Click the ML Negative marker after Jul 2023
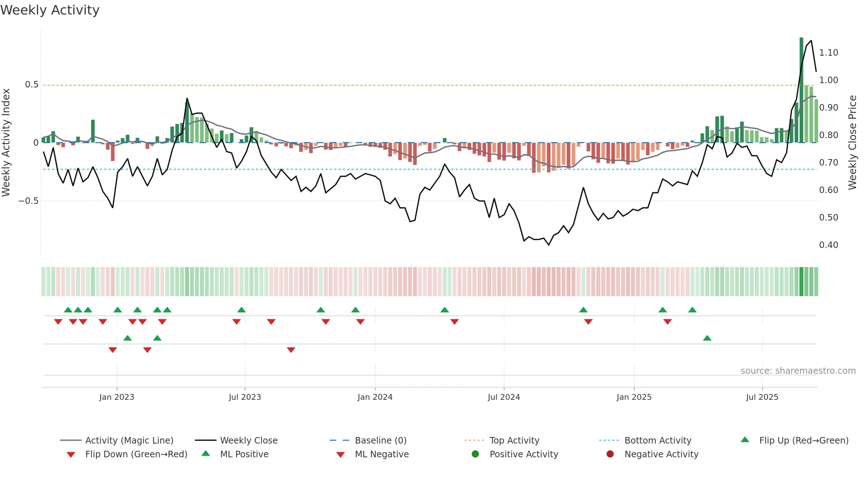Screen dimensions: 868x488 click(x=291, y=350)
